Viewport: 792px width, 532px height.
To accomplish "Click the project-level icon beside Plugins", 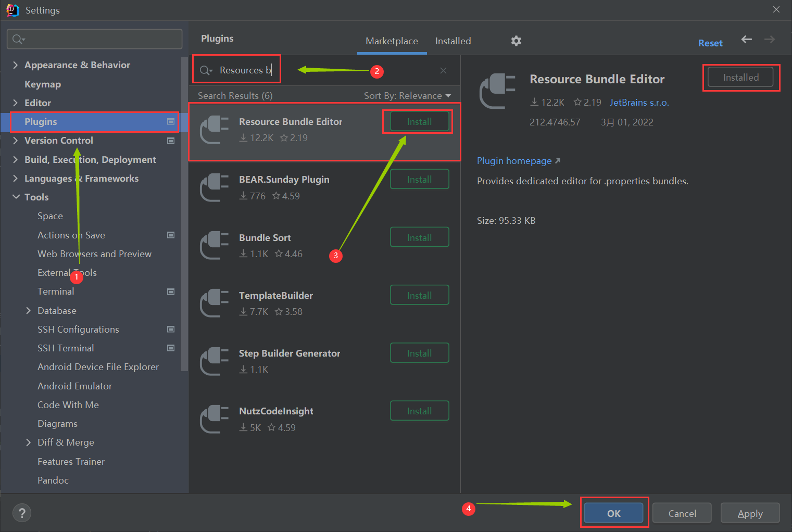I will click(x=170, y=121).
